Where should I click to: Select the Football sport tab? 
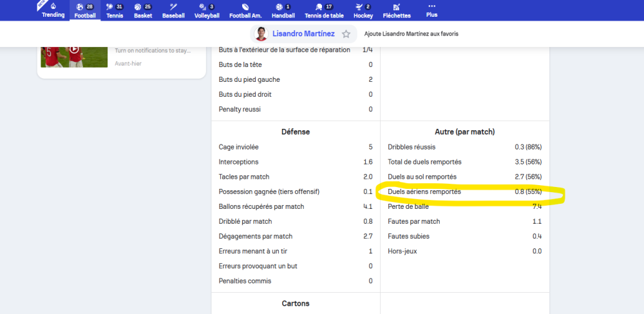point(84,10)
